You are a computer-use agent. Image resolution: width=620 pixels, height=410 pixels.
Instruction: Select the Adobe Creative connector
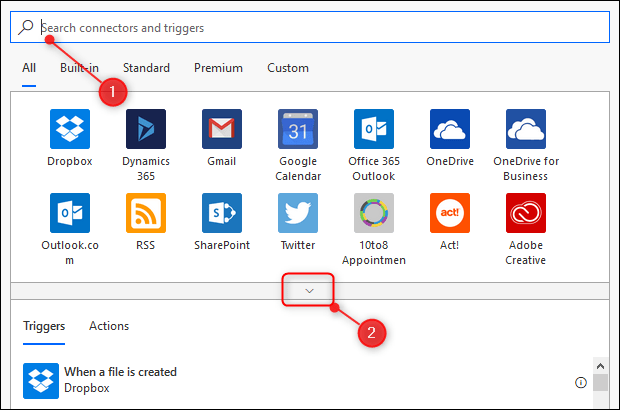526,213
